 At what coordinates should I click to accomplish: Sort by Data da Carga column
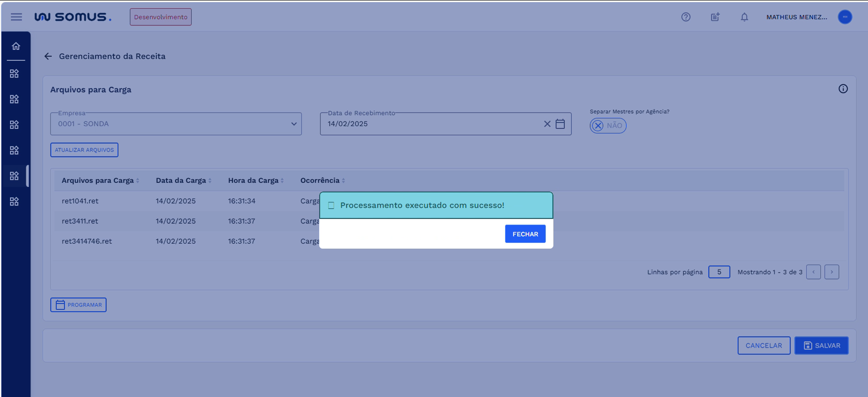pos(210,181)
